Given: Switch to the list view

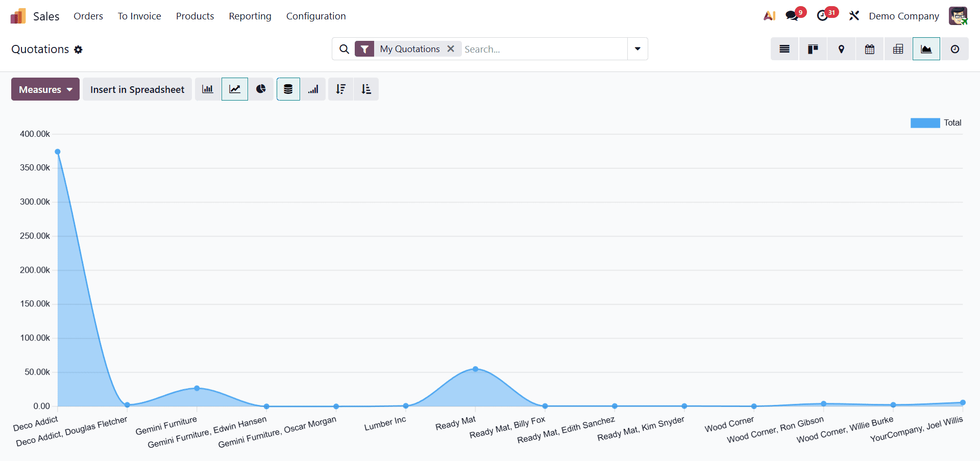Looking at the screenshot, I should (784, 48).
